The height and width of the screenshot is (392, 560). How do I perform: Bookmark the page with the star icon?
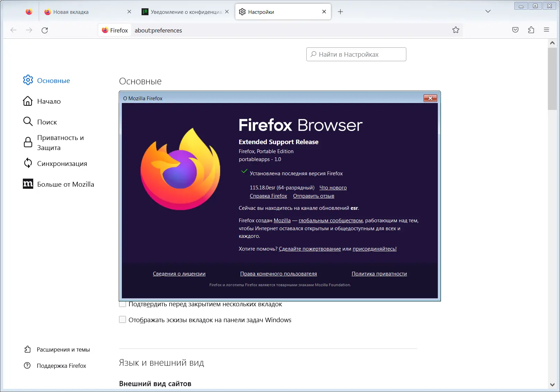(456, 30)
